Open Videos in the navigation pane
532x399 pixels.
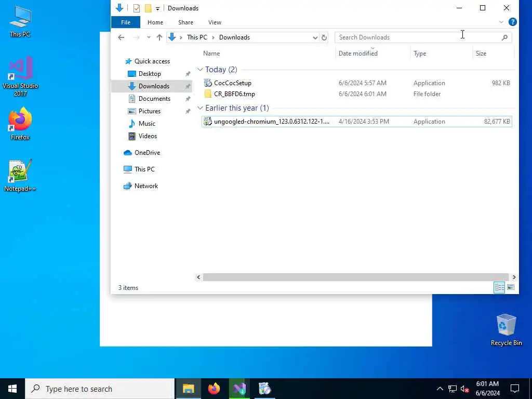click(x=148, y=136)
